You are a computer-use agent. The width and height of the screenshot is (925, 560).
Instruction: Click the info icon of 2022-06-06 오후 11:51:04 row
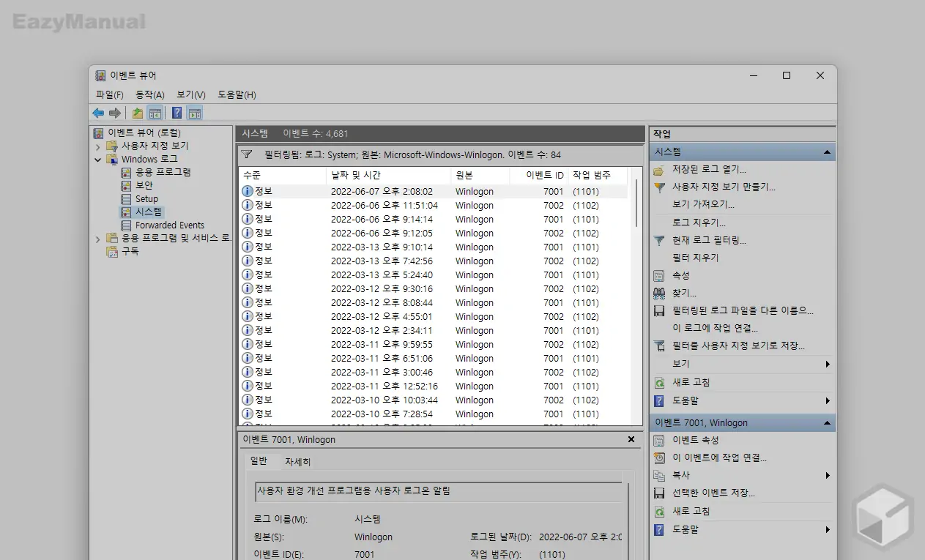(248, 205)
